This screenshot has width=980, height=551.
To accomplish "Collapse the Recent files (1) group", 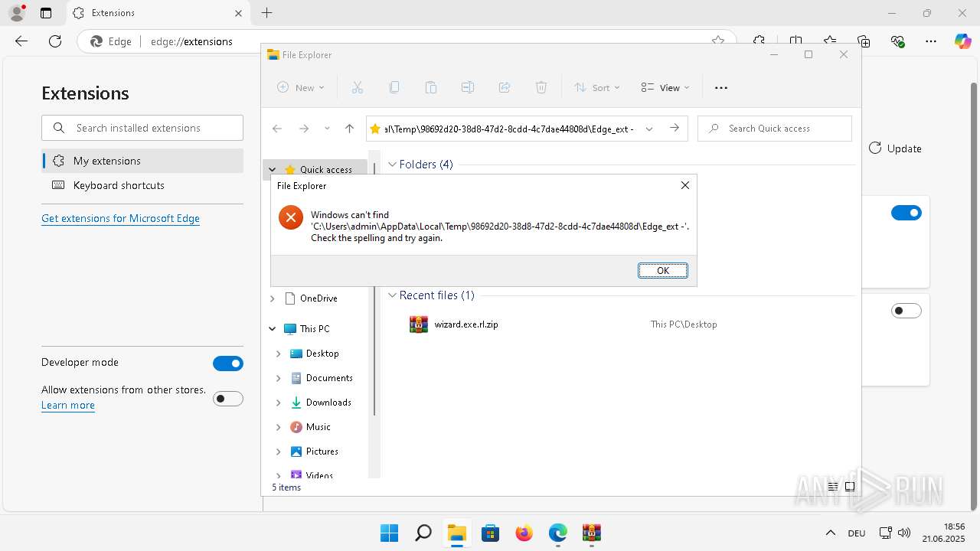I will (392, 295).
